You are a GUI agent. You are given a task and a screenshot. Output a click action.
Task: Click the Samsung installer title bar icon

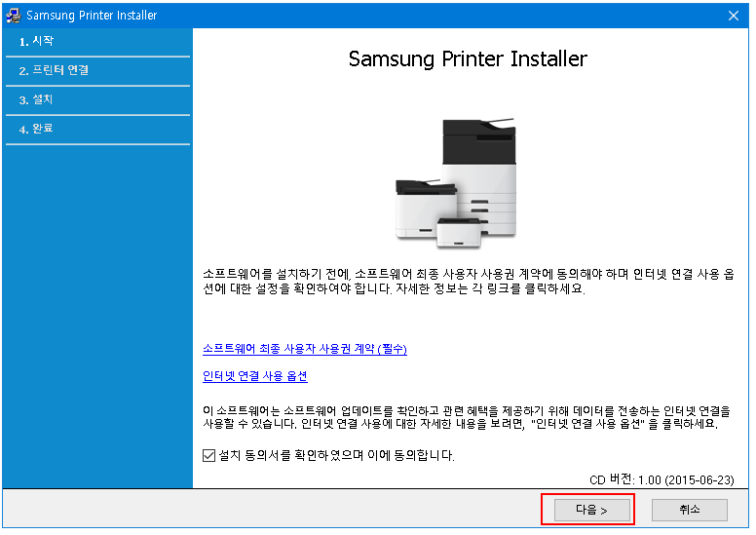point(14,16)
